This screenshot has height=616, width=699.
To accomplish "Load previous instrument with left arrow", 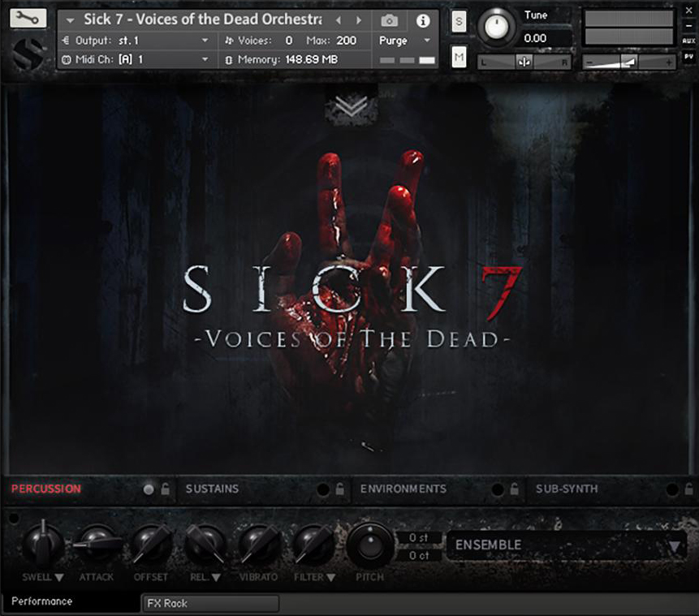I will (339, 19).
